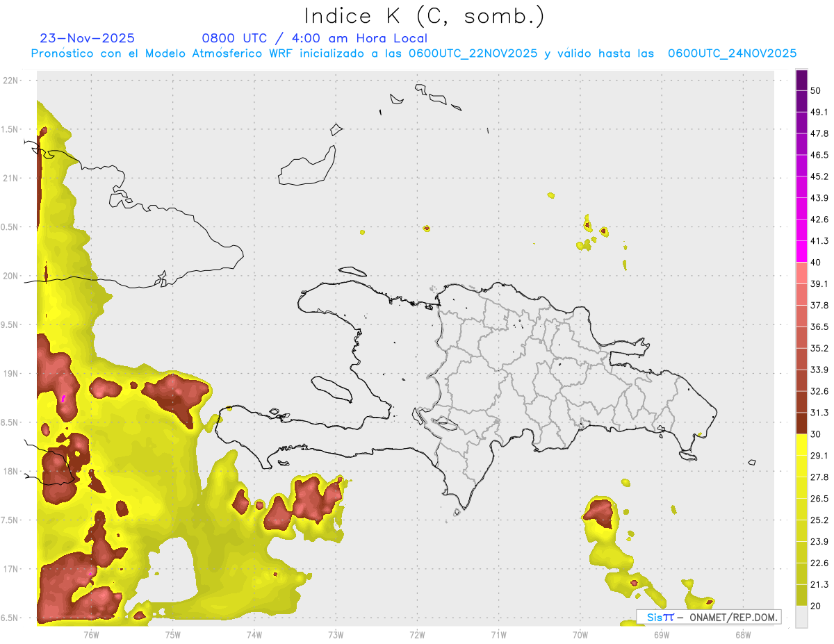This screenshot has height=644, width=834.
Task: Click the "45.2" colorbar value
Action: (819, 176)
